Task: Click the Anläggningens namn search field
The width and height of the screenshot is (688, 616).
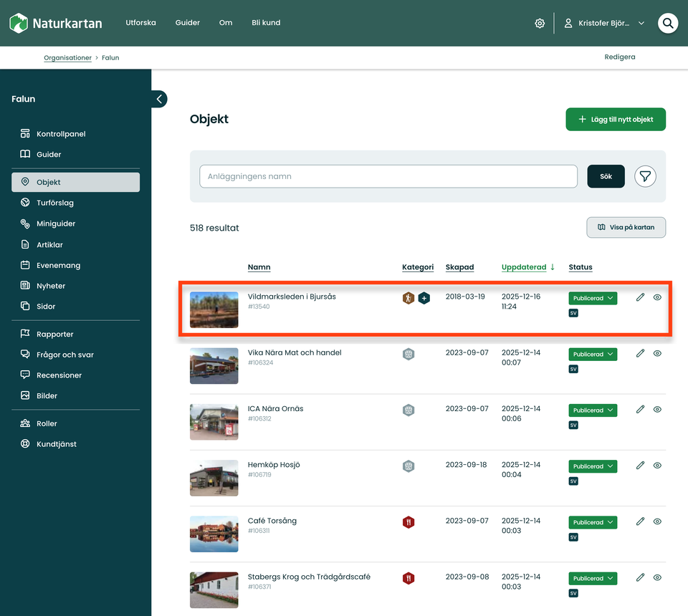Action: click(x=388, y=176)
